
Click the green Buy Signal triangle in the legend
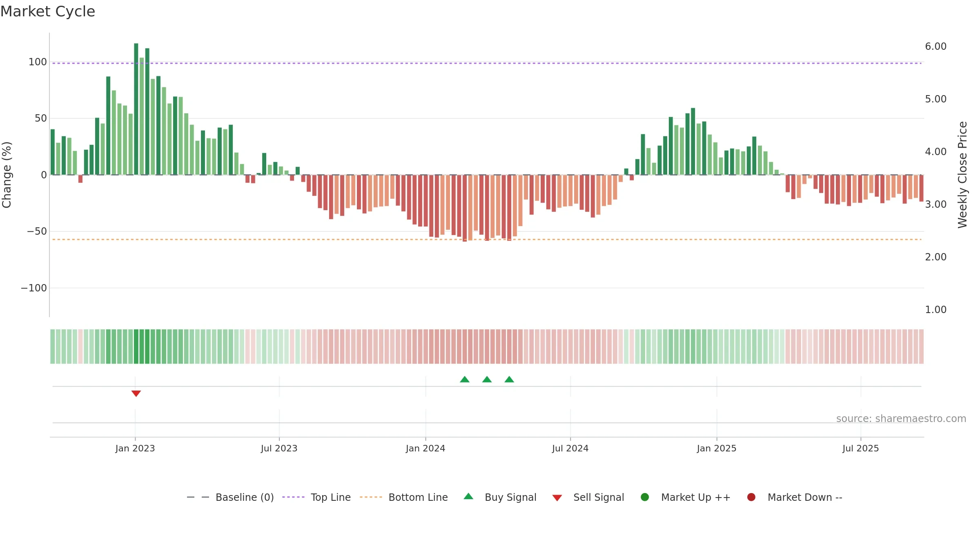[x=468, y=496]
